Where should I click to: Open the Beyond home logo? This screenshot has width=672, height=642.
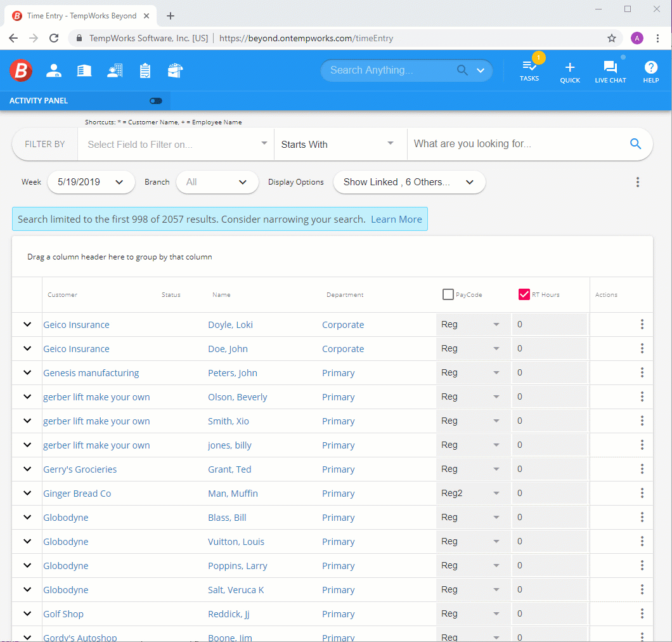tap(21, 70)
